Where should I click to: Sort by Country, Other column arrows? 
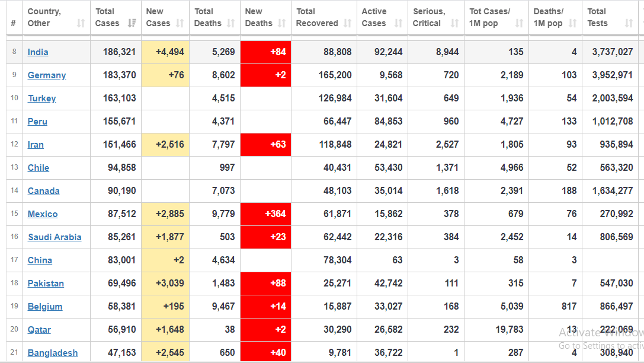pyautogui.click(x=81, y=24)
